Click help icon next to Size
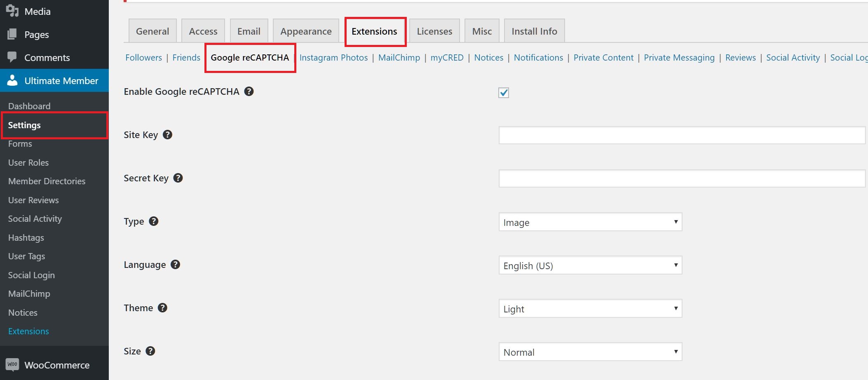The image size is (868, 380). [150, 351]
